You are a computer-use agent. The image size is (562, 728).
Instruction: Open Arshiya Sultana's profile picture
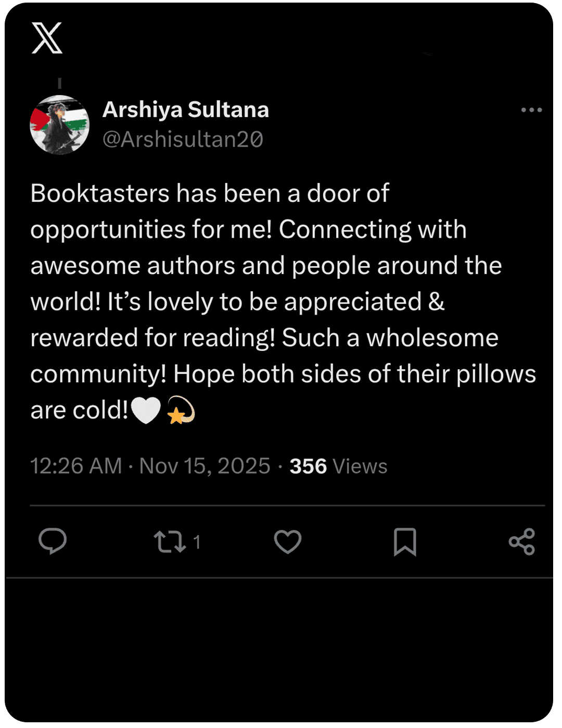click(x=59, y=125)
